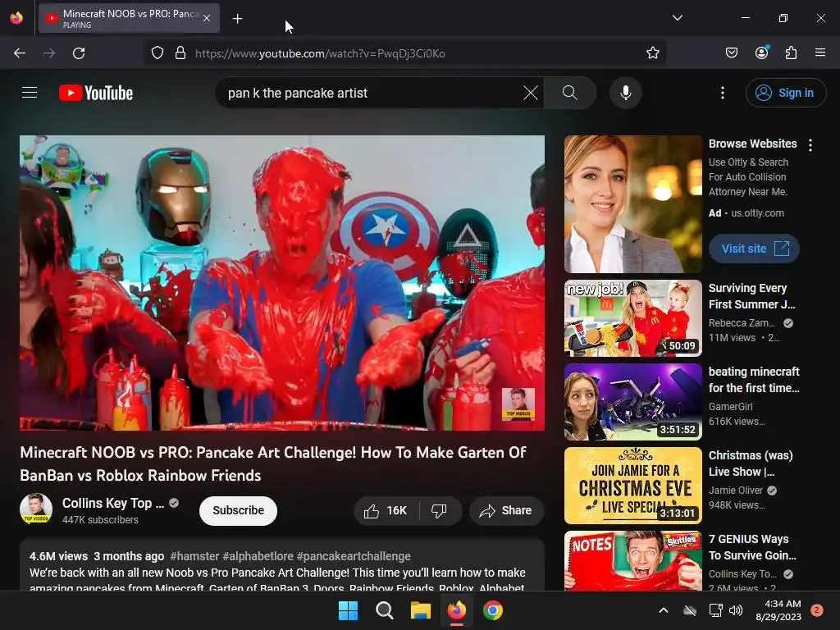This screenshot has height=630, width=840.
Task: Clear the search text with X icon
Action: [531, 93]
